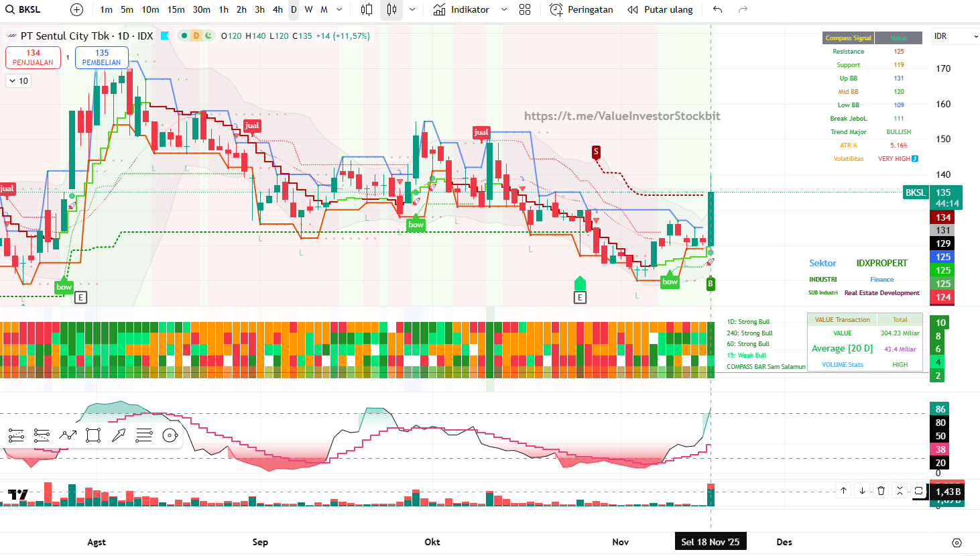Switch to 5m timeframe
Screen dimensions: 980x556
pos(127,9)
